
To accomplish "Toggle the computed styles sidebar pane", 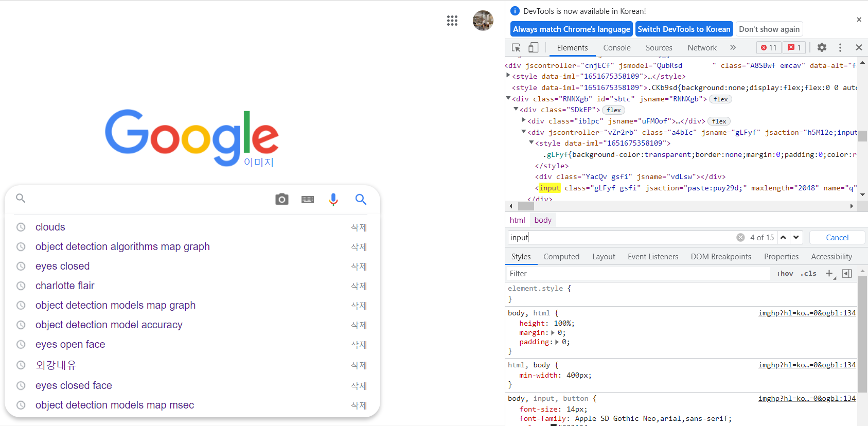I will (847, 273).
